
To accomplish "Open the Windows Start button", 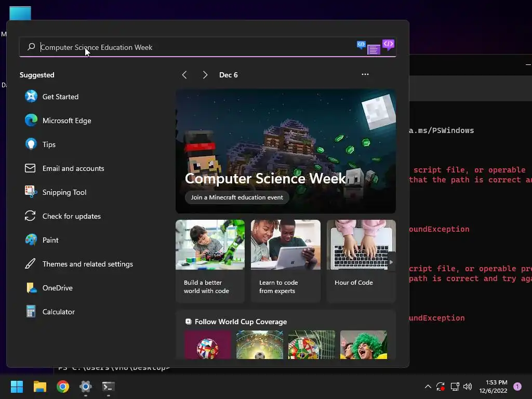I will click(x=17, y=387).
